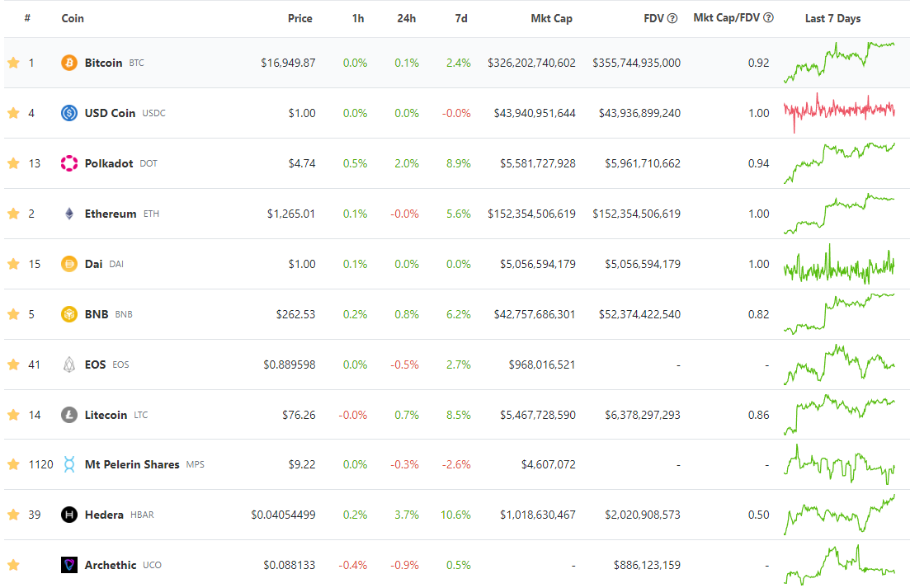Click Ethereum market cap $152,354,506,619
Image resolution: width=910 pixels, height=588 pixels.
coord(531,214)
